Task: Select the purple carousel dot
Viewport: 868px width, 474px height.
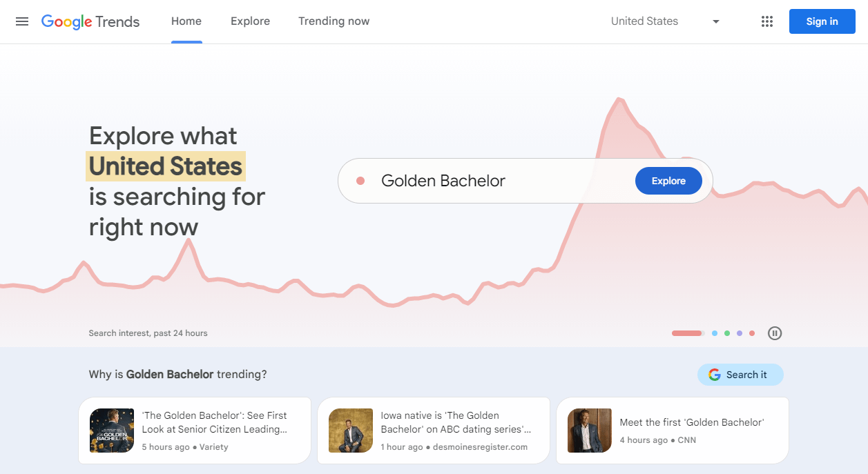Action: [739, 333]
